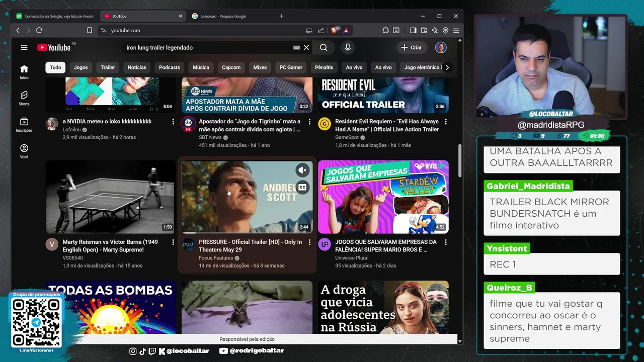Click the page vertical scrollbar thumb
The height and width of the screenshot is (362, 644).
(x=460, y=161)
